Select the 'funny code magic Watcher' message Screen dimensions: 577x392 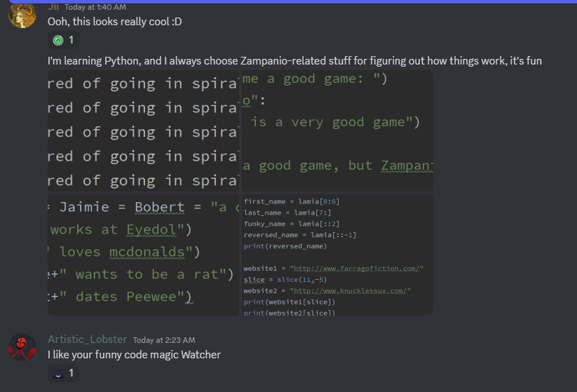click(134, 355)
